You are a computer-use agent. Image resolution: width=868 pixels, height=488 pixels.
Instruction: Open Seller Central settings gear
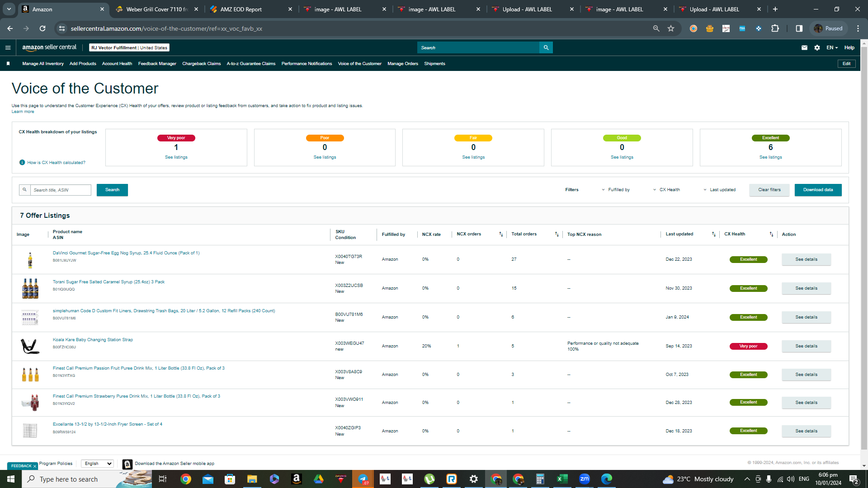[x=817, y=47]
